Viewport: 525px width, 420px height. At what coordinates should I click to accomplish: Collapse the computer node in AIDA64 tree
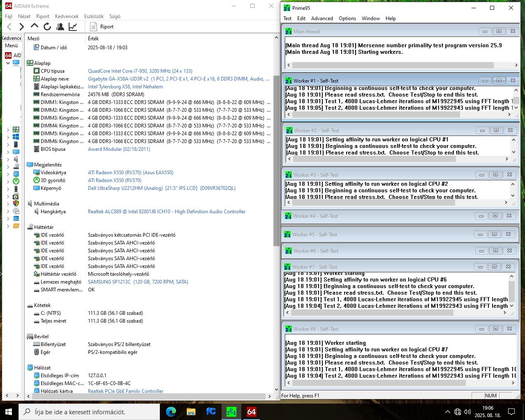pyautogui.click(x=8, y=63)
